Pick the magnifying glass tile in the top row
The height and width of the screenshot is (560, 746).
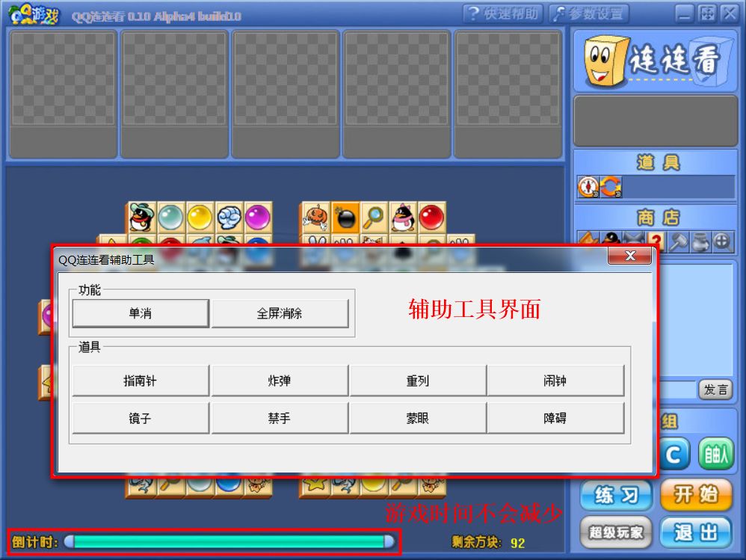pos(374,218)
